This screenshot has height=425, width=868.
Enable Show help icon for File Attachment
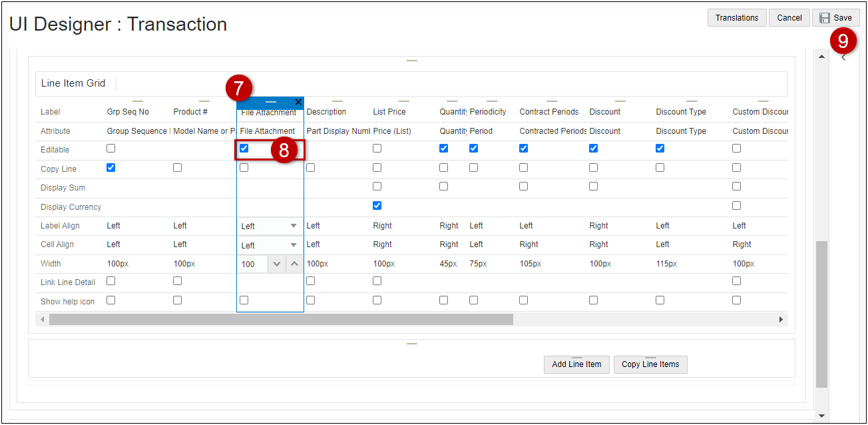click(x=244, y=300)
